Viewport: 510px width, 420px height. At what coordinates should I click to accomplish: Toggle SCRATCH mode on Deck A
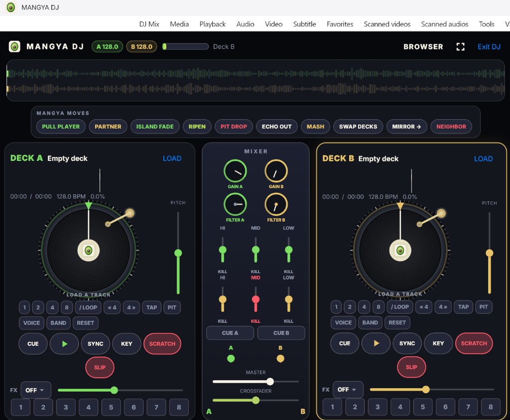(x=162, y=344)
